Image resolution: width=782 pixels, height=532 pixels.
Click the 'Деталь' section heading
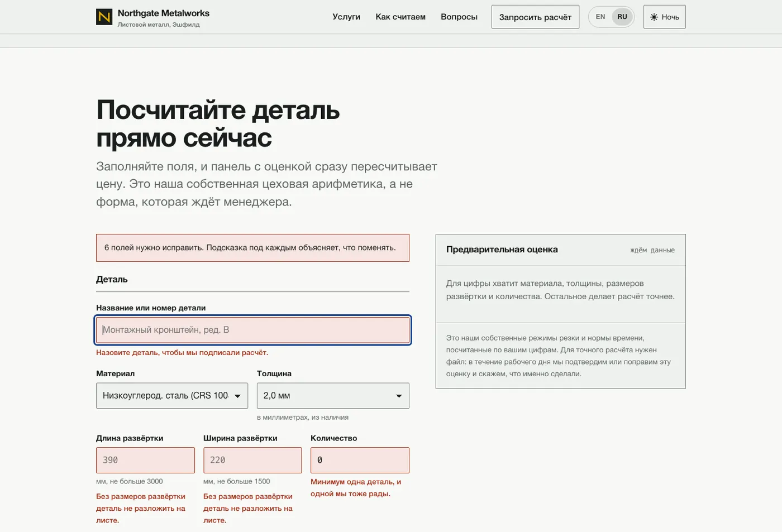[112, 279]
